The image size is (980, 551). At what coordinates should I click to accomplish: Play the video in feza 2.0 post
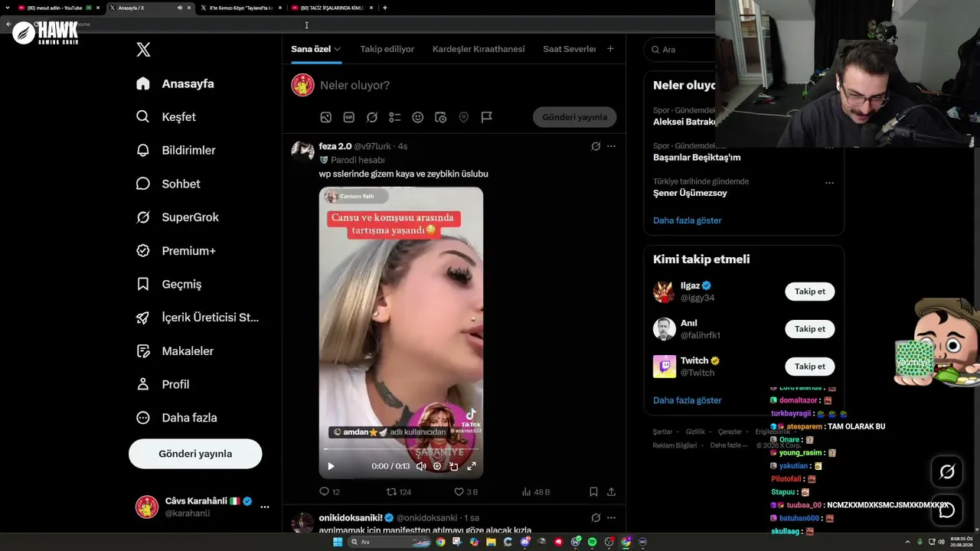331,466
